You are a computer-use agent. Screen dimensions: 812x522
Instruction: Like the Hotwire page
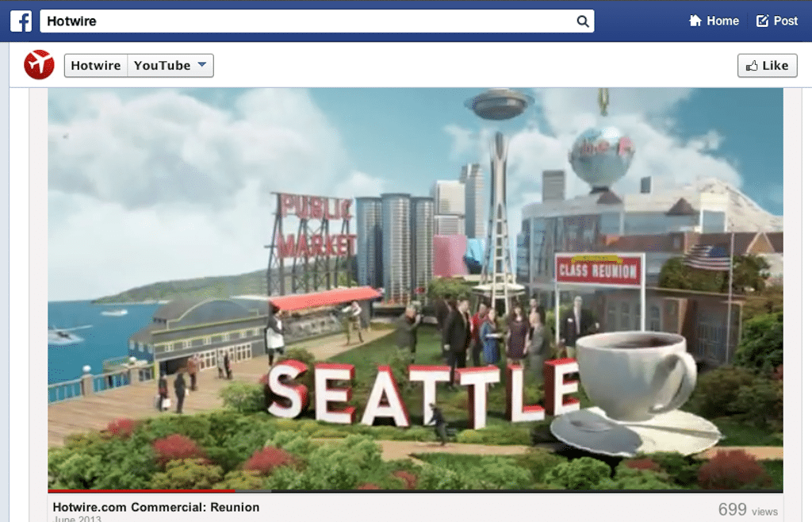coord(768,66)
